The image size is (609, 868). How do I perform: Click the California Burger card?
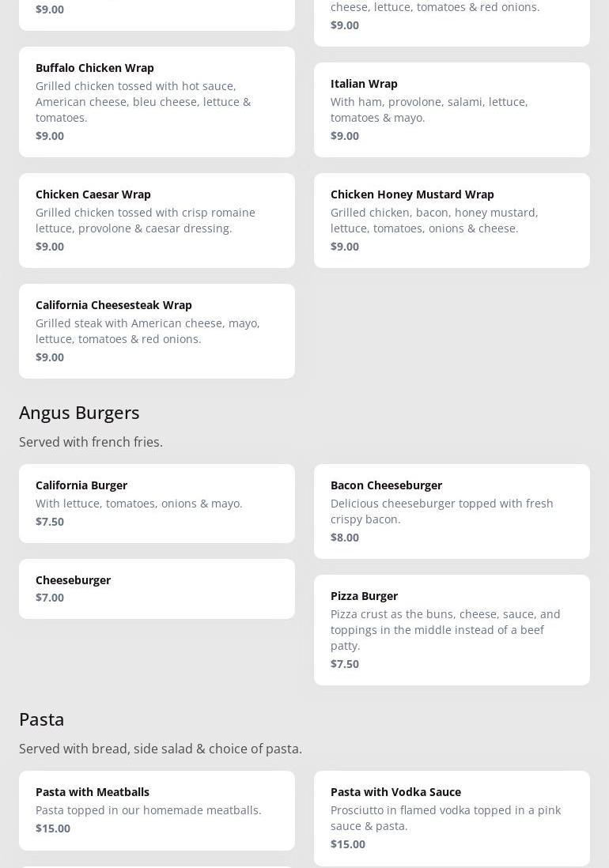[x=157, y=504]
